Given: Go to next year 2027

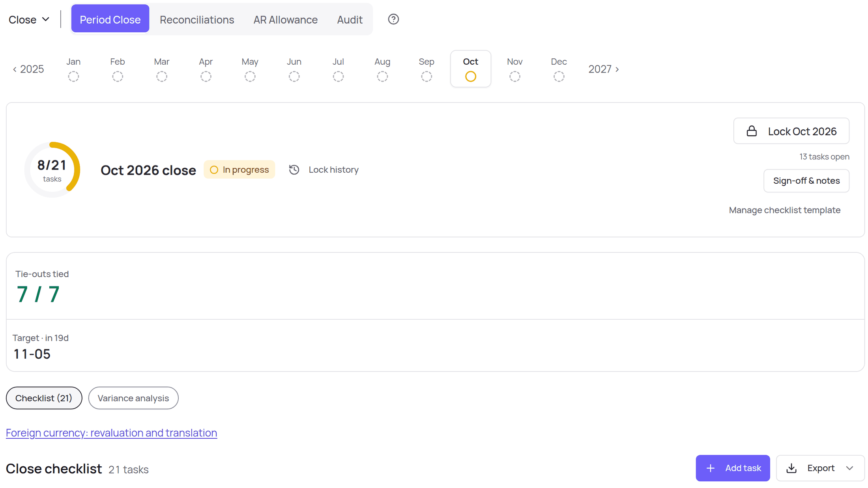Looking at the screenshot, I should point(603,69).
